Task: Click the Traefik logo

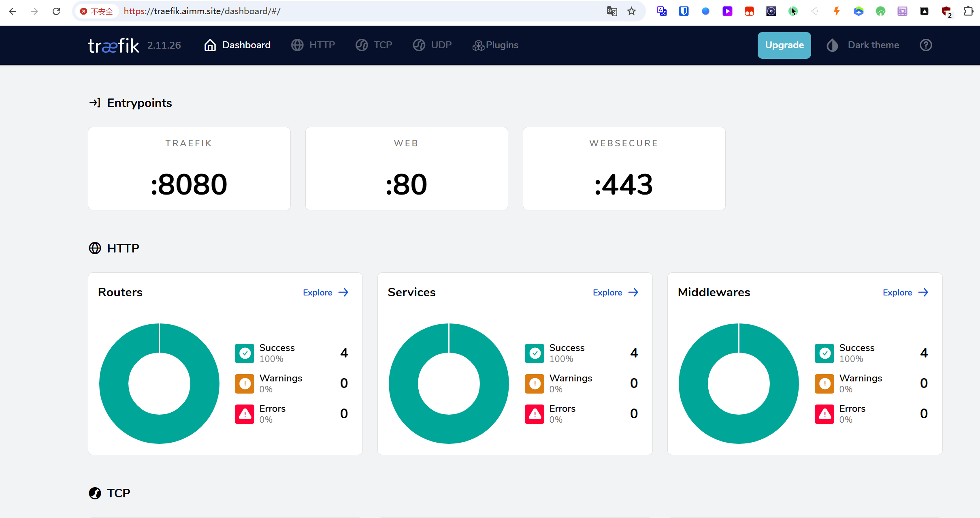Action: 113,45
